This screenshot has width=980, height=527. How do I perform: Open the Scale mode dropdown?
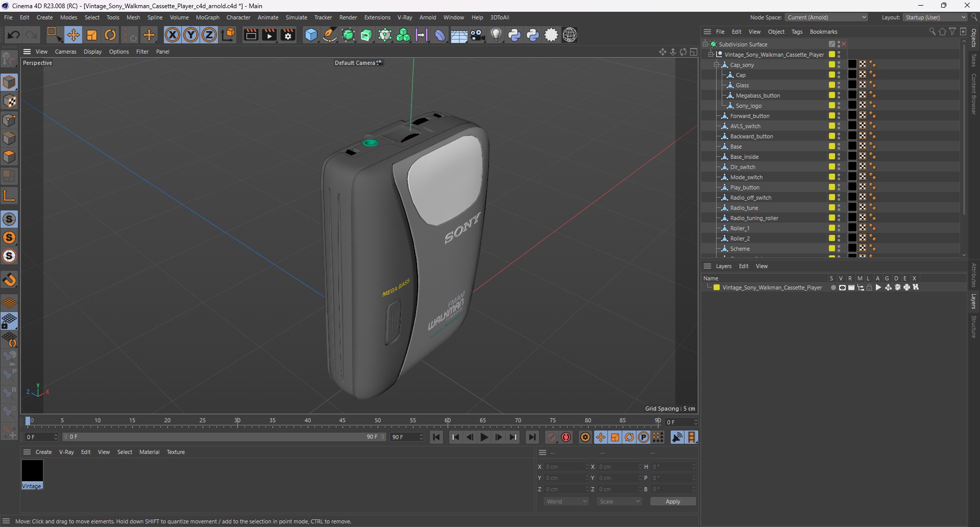(x=619, y=501)
